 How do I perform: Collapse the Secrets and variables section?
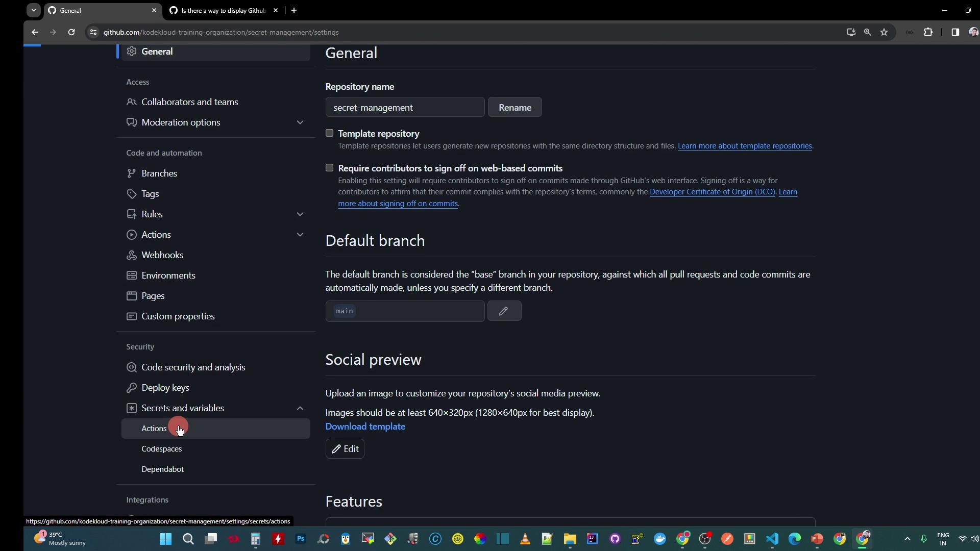pyautogui.click(x=300, y=408)
